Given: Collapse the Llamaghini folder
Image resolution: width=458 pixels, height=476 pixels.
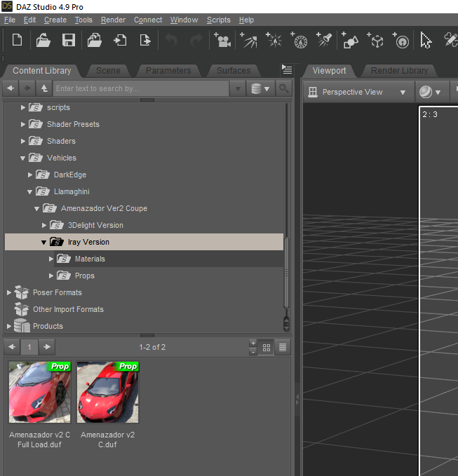Looking at the screenshot, I should 29,192.
